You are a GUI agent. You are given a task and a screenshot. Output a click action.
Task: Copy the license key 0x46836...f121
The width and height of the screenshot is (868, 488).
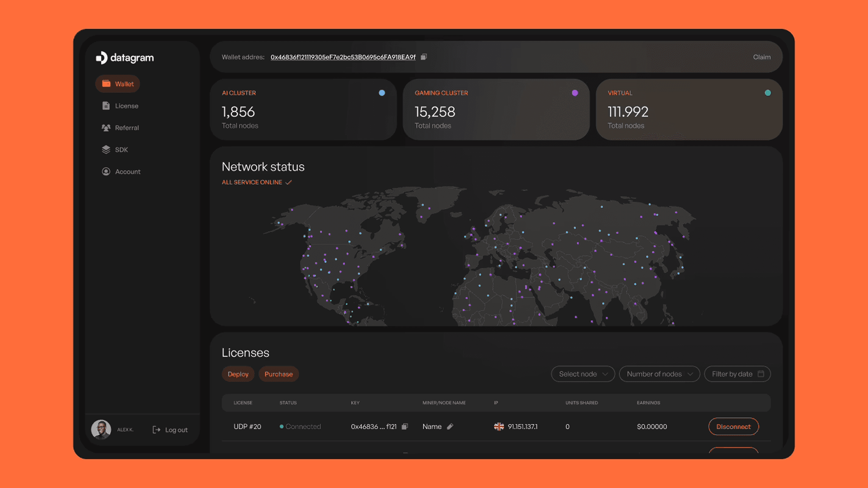tap(405, 427)
